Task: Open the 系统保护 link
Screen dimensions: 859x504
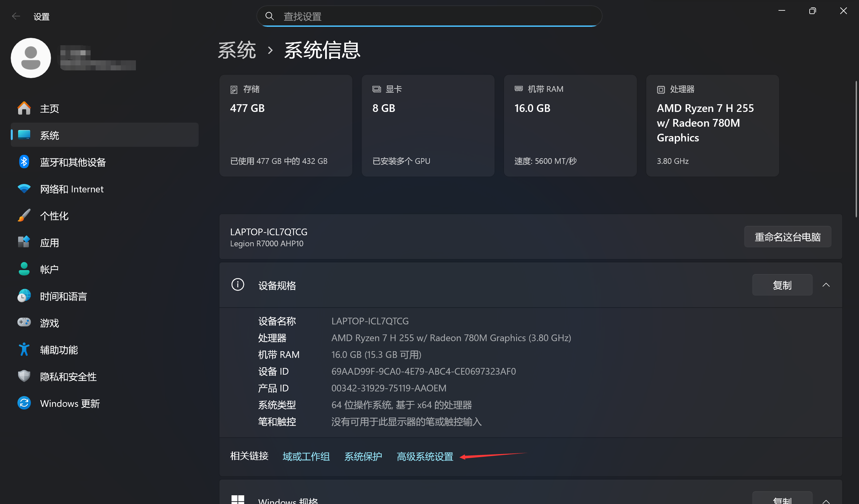Action: point(363,456)
